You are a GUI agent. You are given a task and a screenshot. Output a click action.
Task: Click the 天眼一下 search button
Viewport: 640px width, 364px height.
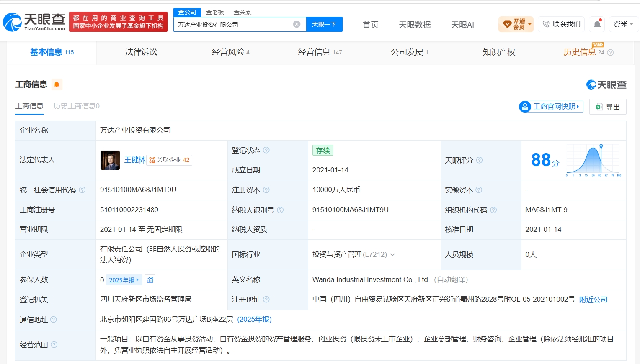point(324,24)
